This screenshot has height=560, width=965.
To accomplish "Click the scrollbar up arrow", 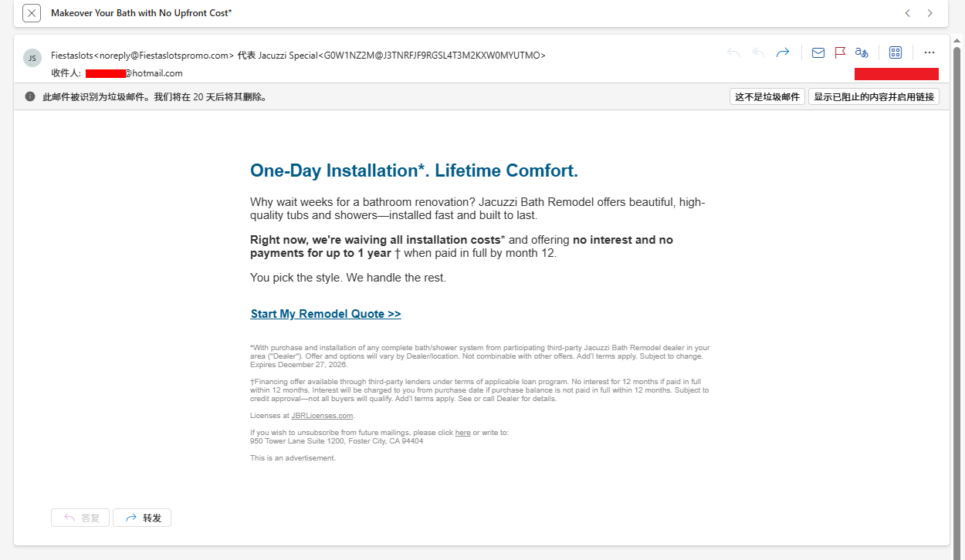I will (x=958, y=41).
